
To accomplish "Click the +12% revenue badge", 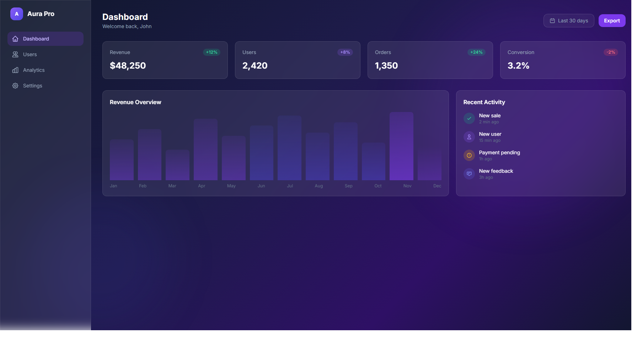I will pos(212,52).
